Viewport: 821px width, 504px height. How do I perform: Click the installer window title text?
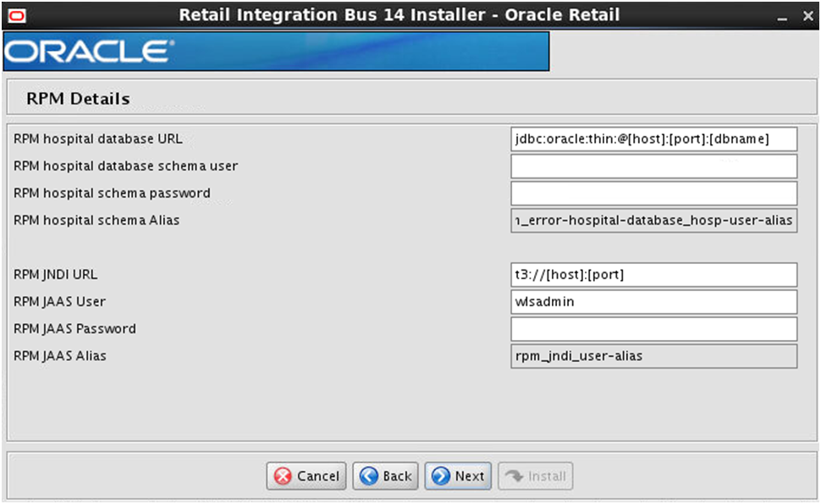[399, 15]
